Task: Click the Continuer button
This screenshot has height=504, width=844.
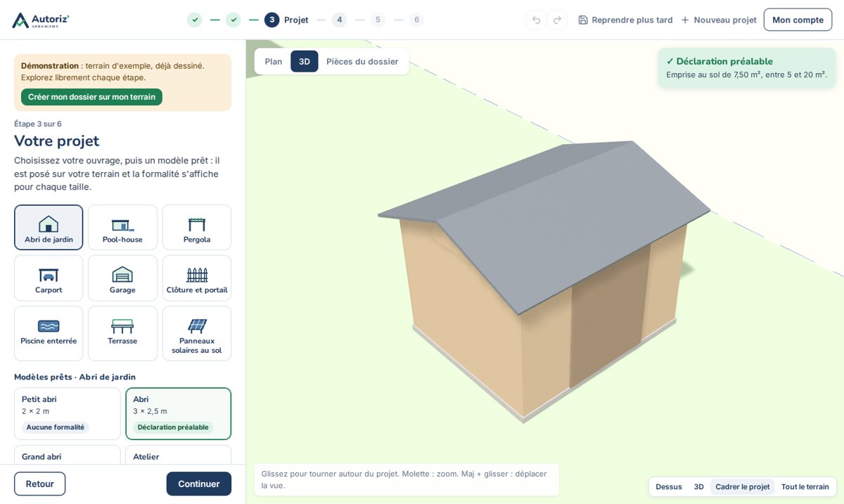Action: 199,484
